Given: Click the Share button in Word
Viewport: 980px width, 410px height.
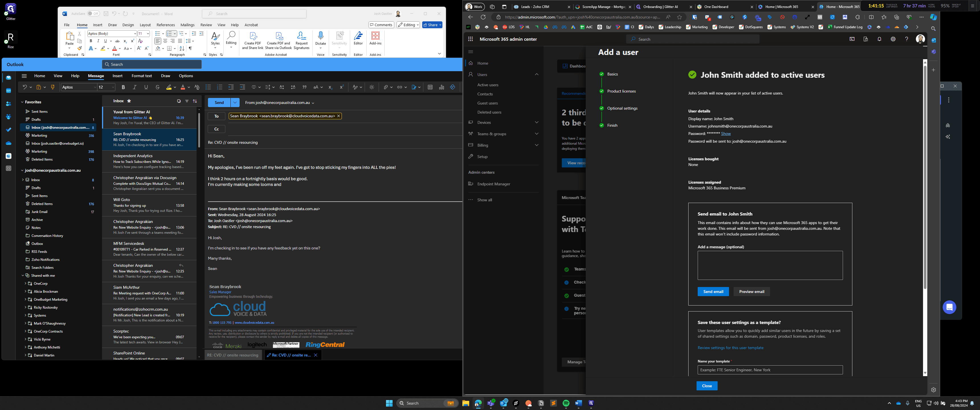Looking at the screenshot, I should point(432,25).
